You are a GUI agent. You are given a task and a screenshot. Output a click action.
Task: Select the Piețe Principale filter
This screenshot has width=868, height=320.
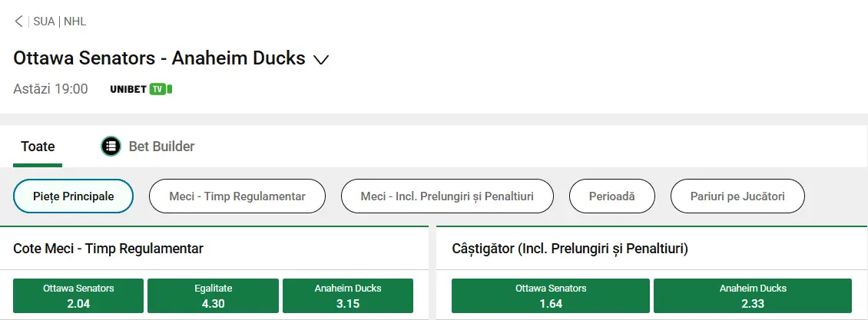[x=74, y=196]
